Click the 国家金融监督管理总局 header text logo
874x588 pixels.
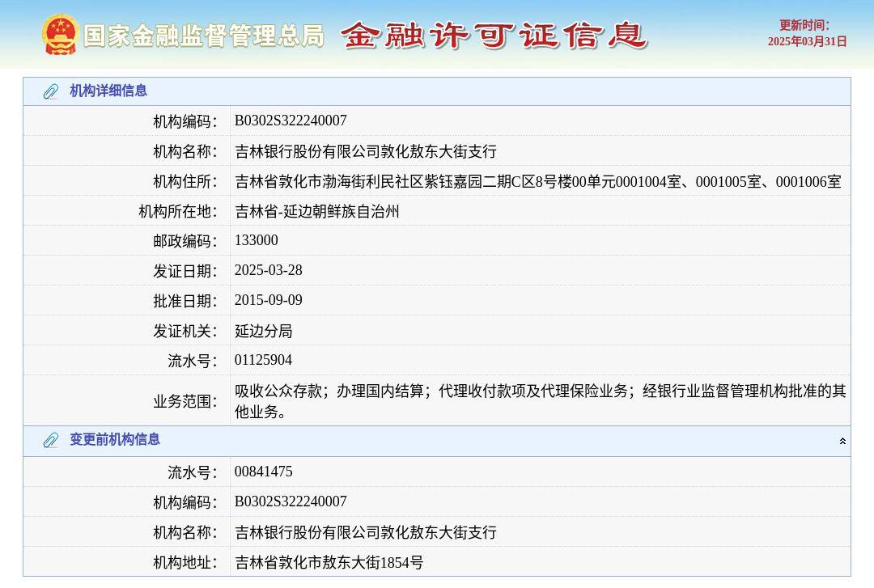click(x=204, y=36)
